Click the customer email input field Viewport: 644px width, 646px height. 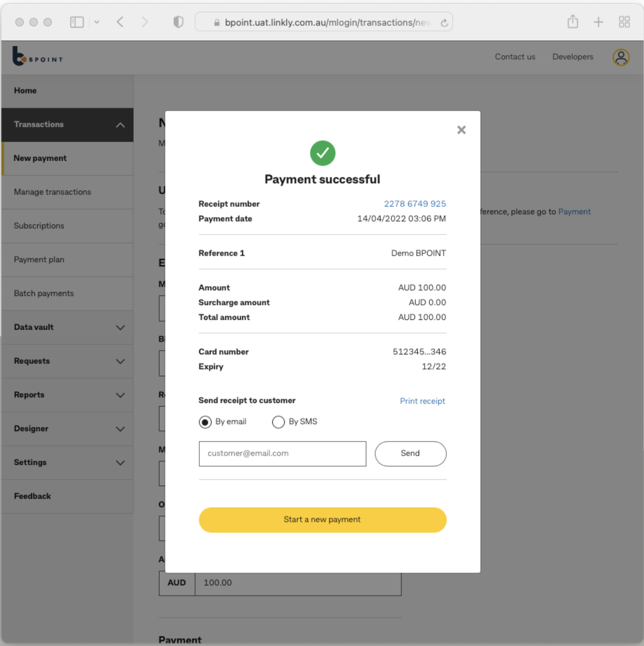(282, 454)
